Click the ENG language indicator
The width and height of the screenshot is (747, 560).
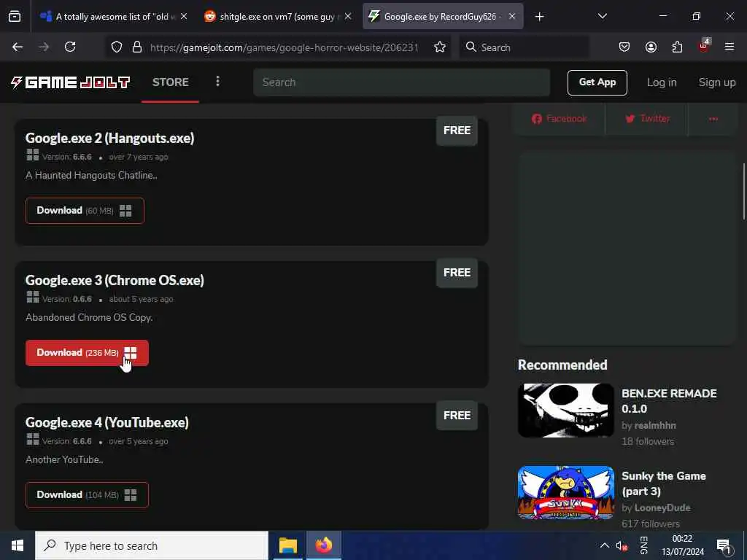(643, 545)
